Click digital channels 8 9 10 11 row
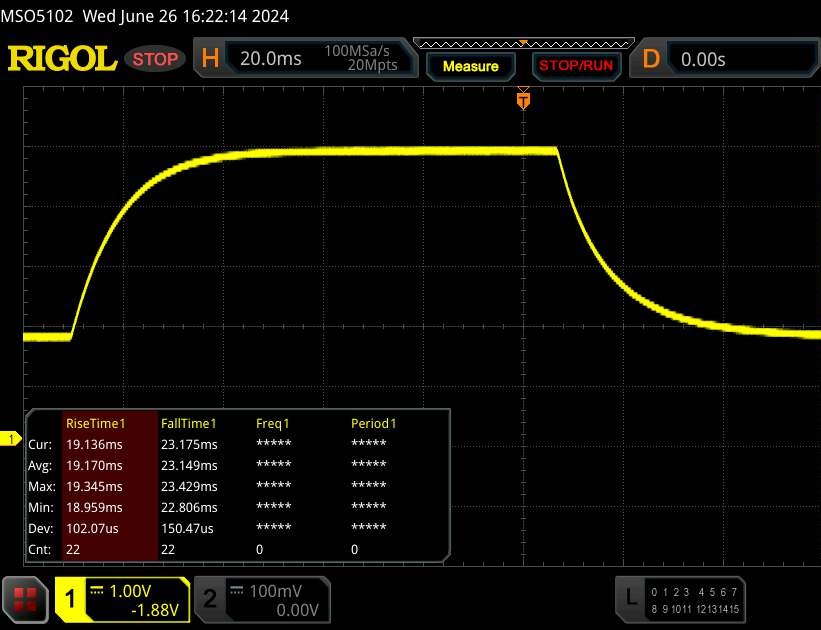Image resolution: width=821 pixels, height=630 pixels. pyautogui.click(x=671, y=609)
